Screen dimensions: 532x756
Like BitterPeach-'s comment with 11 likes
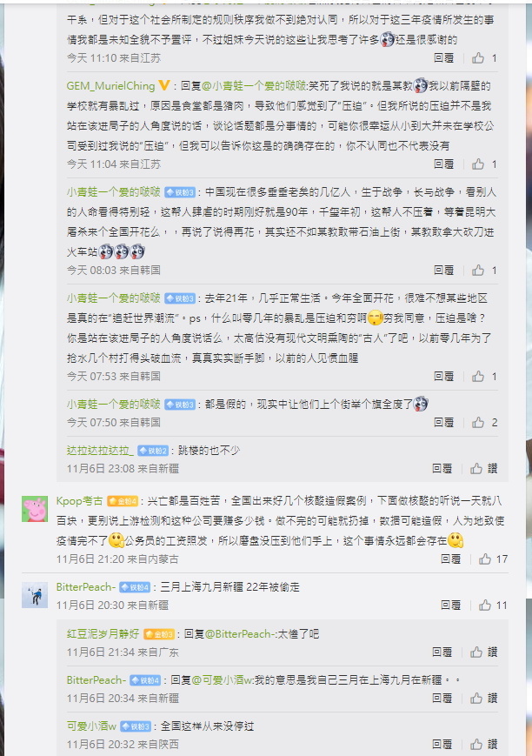tap(493, 605)
